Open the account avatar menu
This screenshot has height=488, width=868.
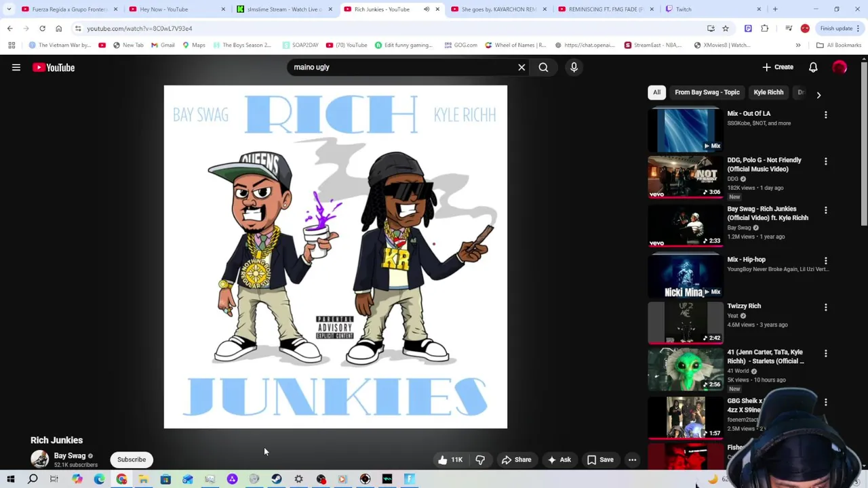(840, 67)
